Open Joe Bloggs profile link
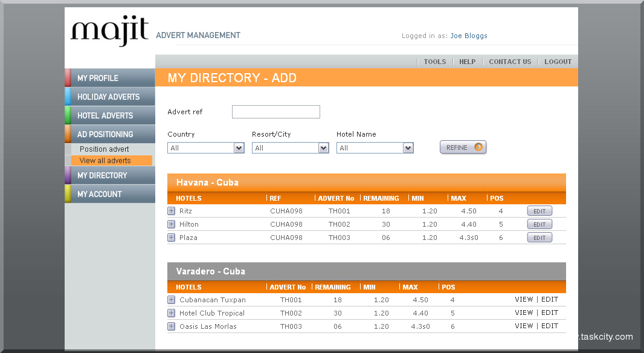This screenshot has height=353, width=644. (x=469, y=36)
